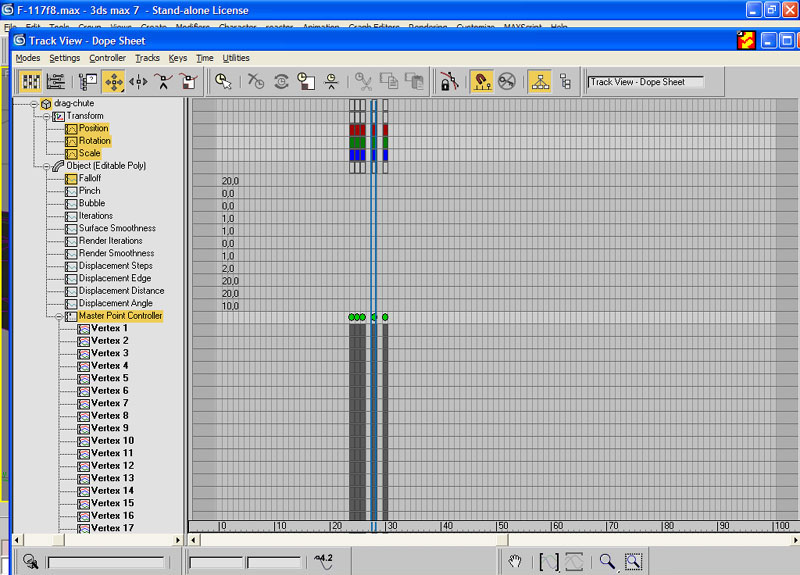Select the Surface Smoothness track
Viewport: 800px width, 575px height.
(x=117, y=228)
